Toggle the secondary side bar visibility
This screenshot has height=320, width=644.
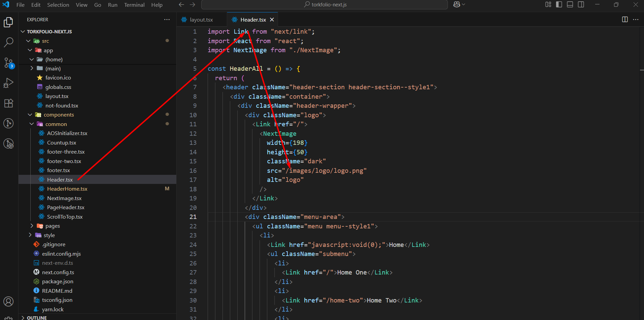tap(581, 4)
